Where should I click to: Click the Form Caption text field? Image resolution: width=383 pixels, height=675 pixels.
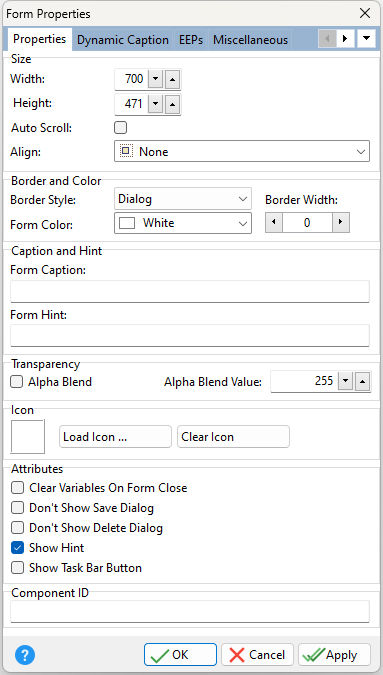pyautogui.click(x=190, y=291)
